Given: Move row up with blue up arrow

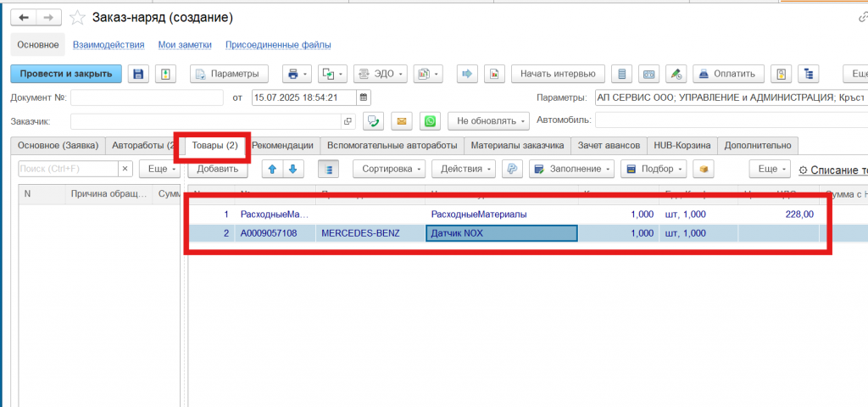Looking at the screenshot, I should coord(273,169).
